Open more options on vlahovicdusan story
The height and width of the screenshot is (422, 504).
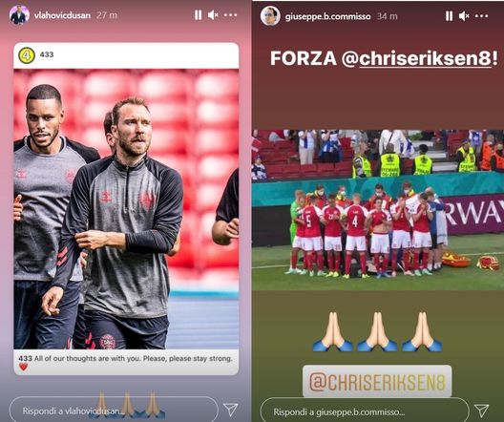(230, 15)
